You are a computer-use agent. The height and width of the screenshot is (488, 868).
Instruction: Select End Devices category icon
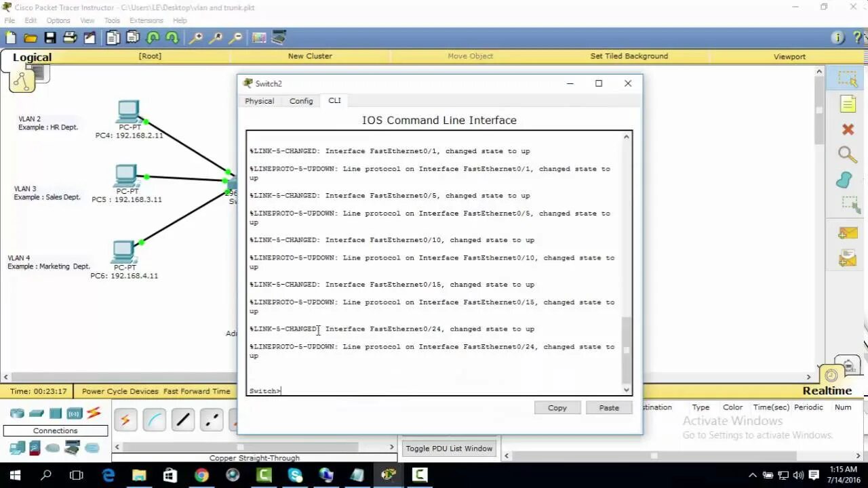tap(17, 448)
